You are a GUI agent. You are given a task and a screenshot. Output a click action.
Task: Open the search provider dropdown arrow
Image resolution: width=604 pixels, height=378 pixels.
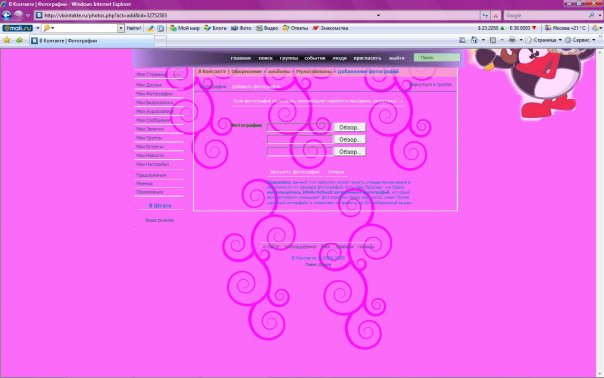coord(600,15)
